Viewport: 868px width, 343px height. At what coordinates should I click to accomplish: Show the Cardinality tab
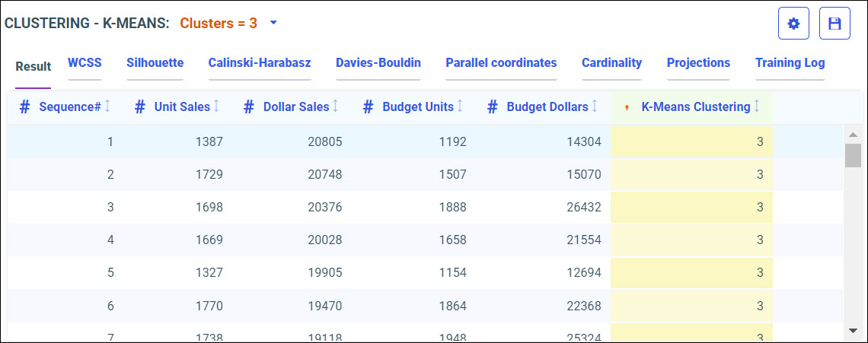pyautogui.click(x=611, y=63)
